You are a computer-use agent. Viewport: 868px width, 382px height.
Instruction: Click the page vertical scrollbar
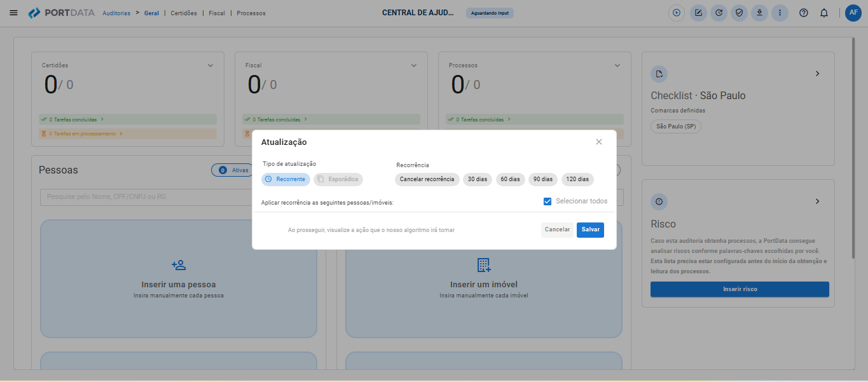[853, 149]
